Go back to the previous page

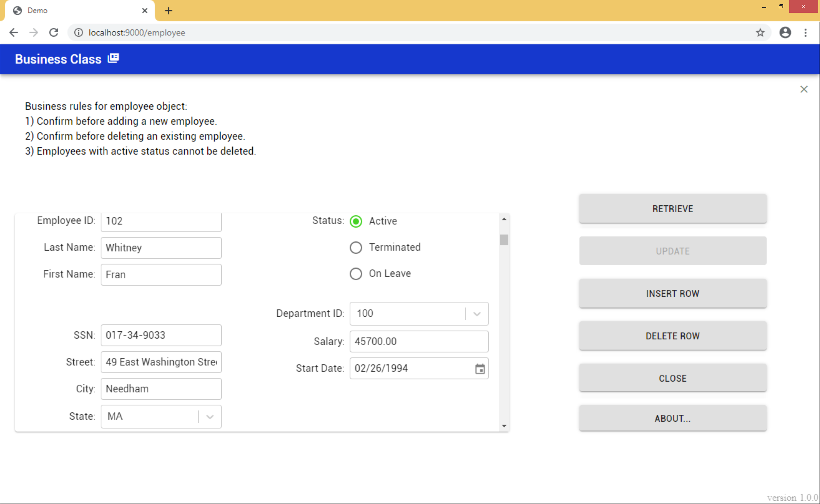(x=14, y=33)
